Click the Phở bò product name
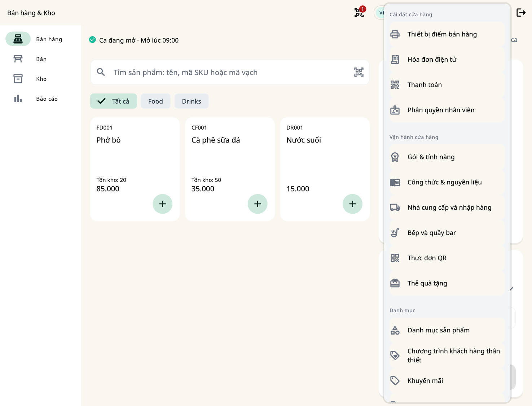 109,140
